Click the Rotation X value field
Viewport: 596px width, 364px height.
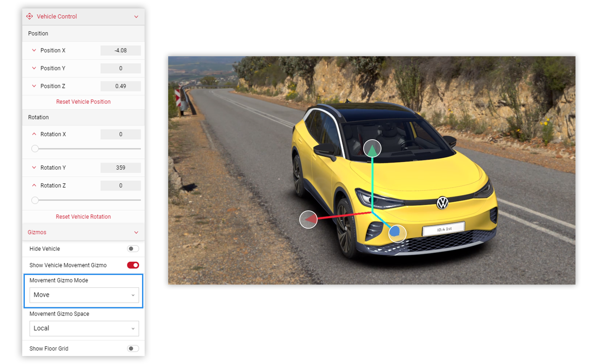121,134
